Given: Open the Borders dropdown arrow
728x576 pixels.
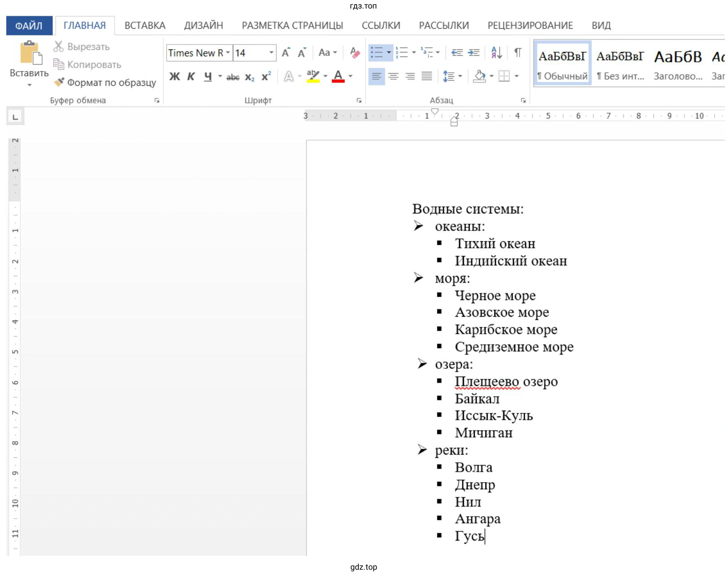Looking at the screenshot, I should (x=516, y=76).
